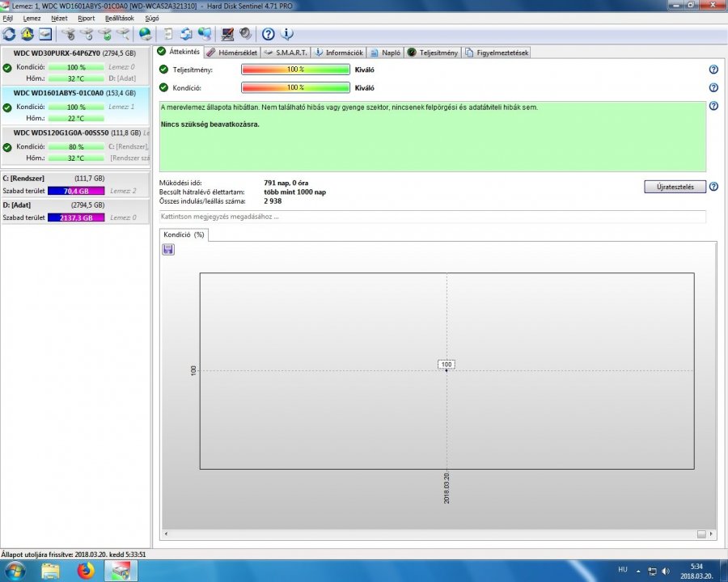Select the C: [Rendszer] partition
Screen dimensions: 728x582
75,185
